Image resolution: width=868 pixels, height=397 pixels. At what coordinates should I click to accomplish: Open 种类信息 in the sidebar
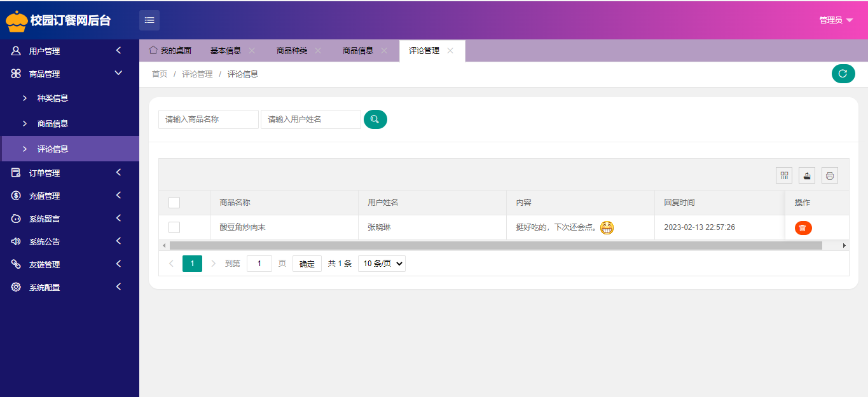[x=70, y=98]
